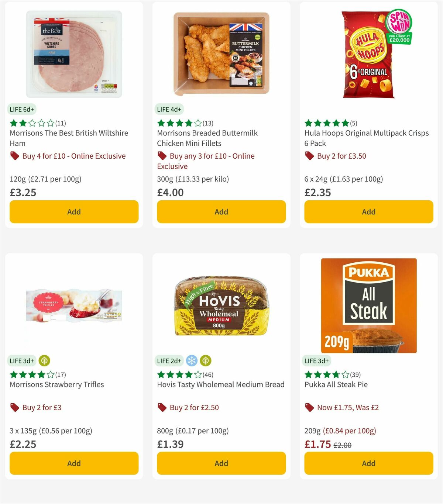Click the red offer tag icon on Wiltshire Ham
This screenshot has height=504, width=443.
[14, 156]
